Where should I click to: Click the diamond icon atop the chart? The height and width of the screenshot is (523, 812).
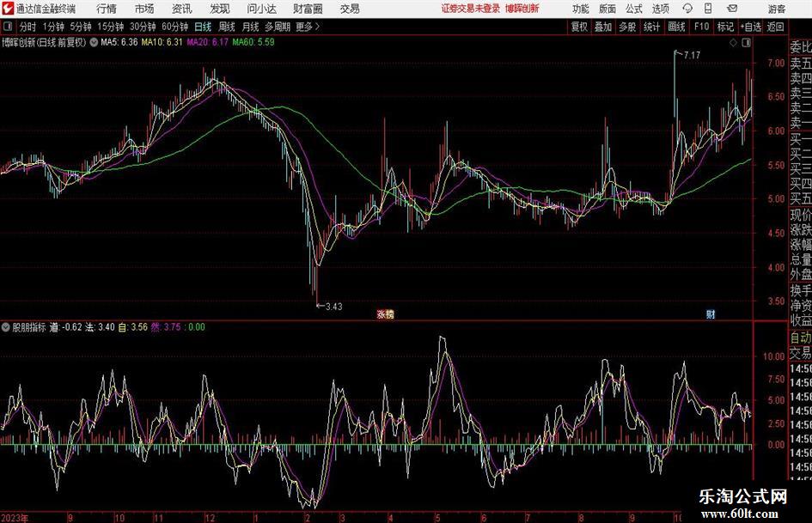733,43
